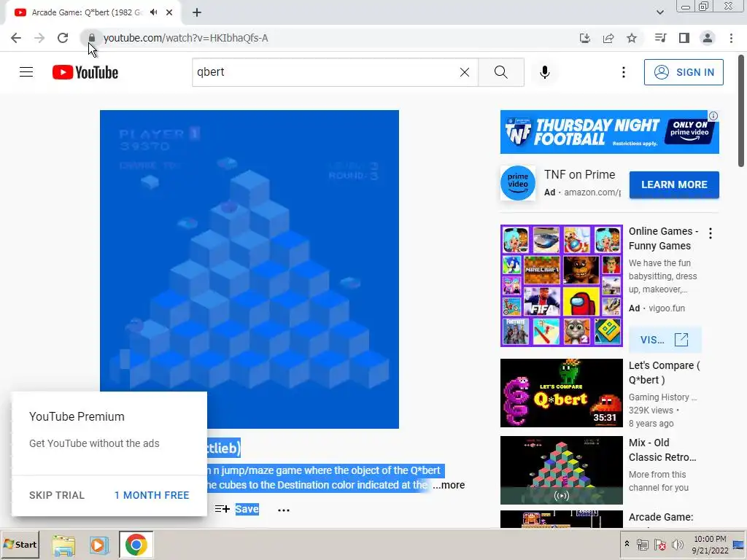Reload the YouTube page
This screenshot has height=560, width=747.
63,38
